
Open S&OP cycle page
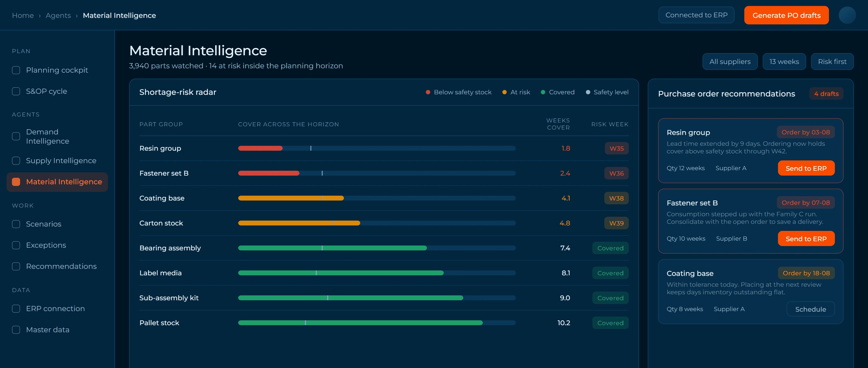pyautogui.click(x=57, y=91)
